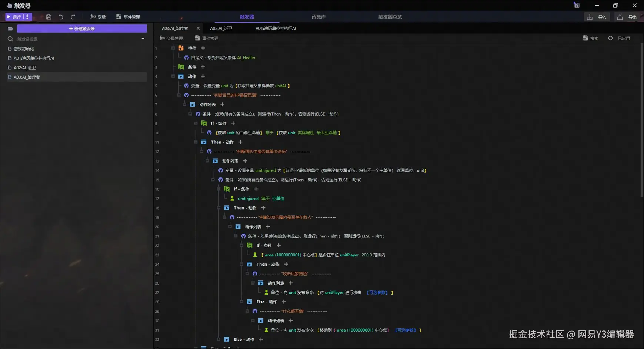Open the 变量 variables toolbar button
The width and height of the screenshot is (644, 349).
coord(98,17)
